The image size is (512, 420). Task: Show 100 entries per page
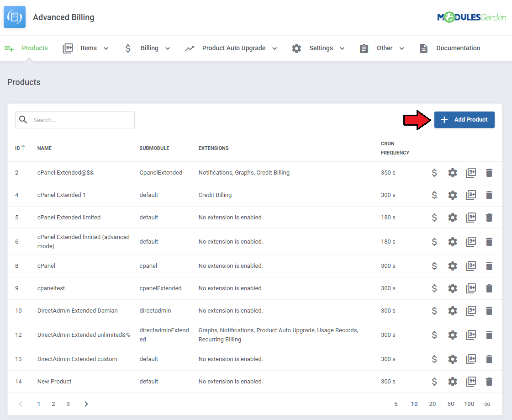click(x=469, y=404)
